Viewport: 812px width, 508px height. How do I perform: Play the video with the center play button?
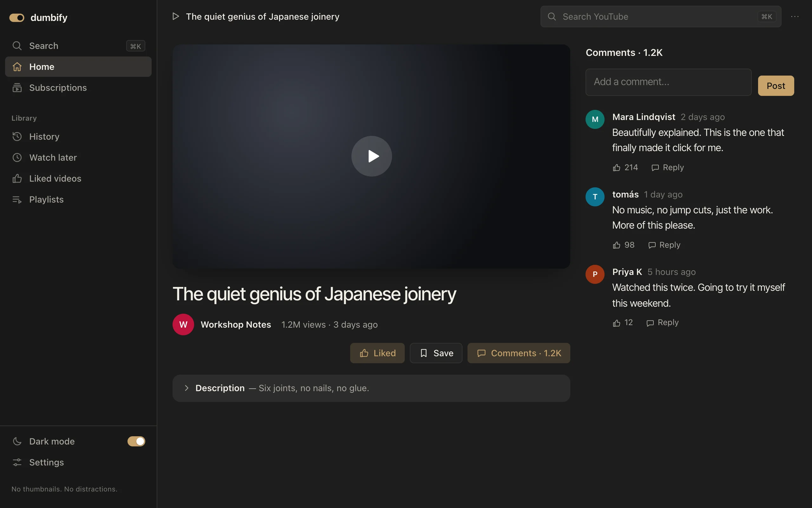click(x=371, y=156)
